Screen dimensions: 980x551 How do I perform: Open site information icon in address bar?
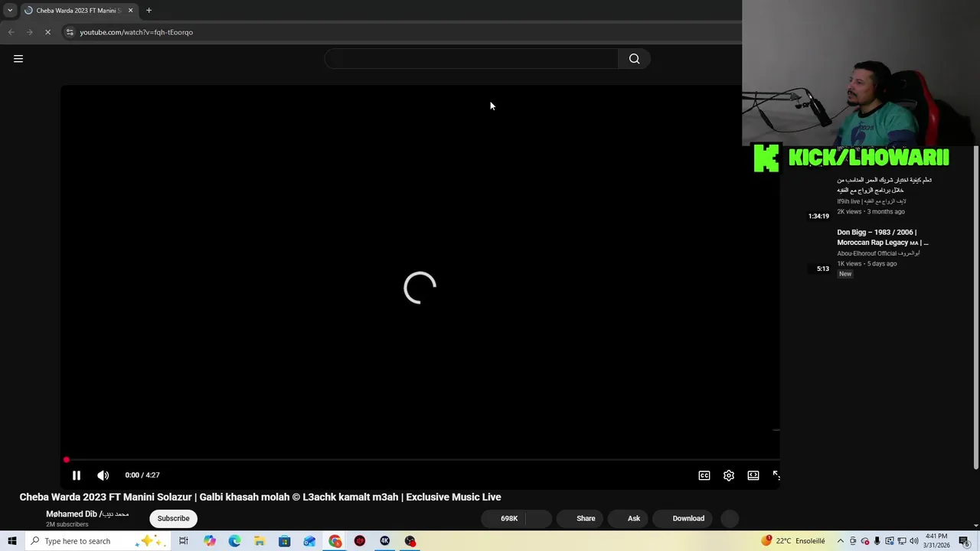coord(70,32)
